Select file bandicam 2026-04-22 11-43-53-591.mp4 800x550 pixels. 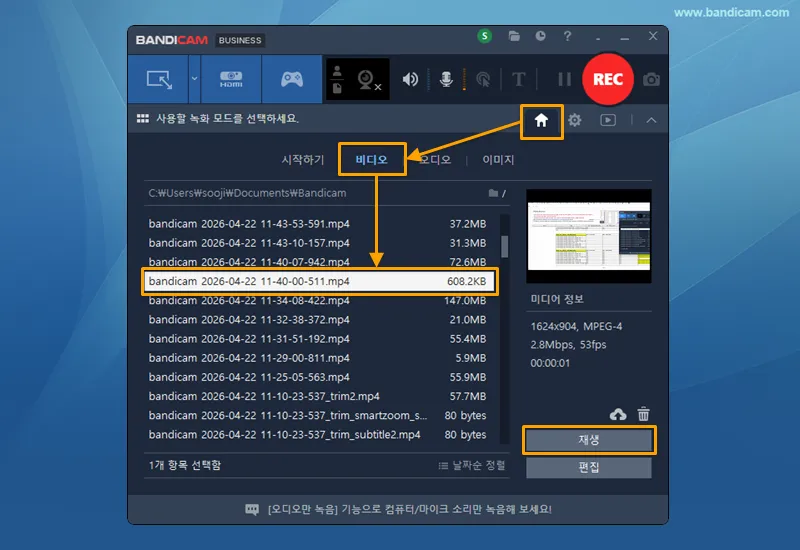click(317, 223)
